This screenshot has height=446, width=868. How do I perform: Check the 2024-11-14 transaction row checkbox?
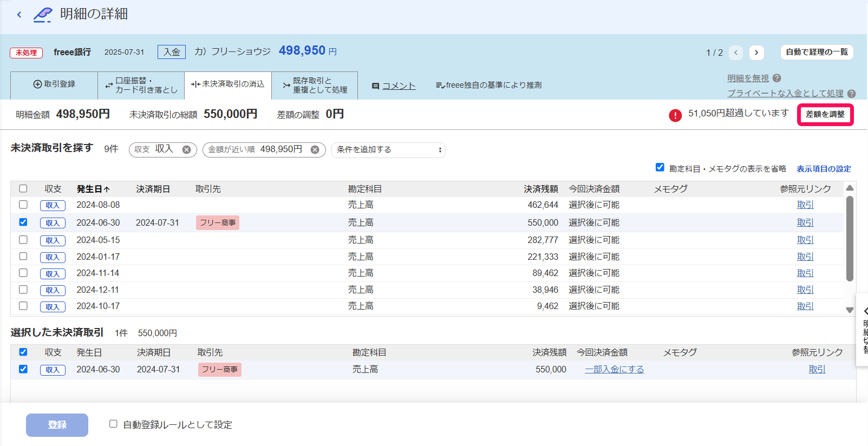click(23, 273)
